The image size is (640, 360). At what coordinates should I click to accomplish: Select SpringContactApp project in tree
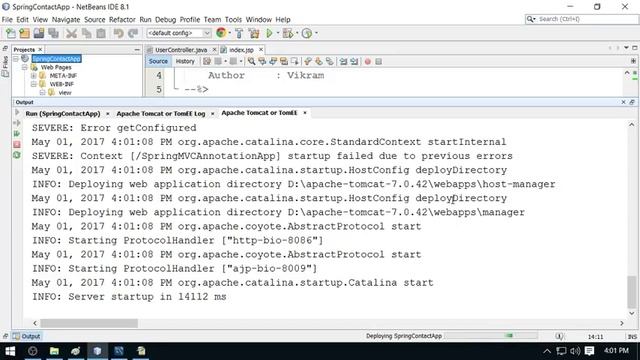point(57,59)
